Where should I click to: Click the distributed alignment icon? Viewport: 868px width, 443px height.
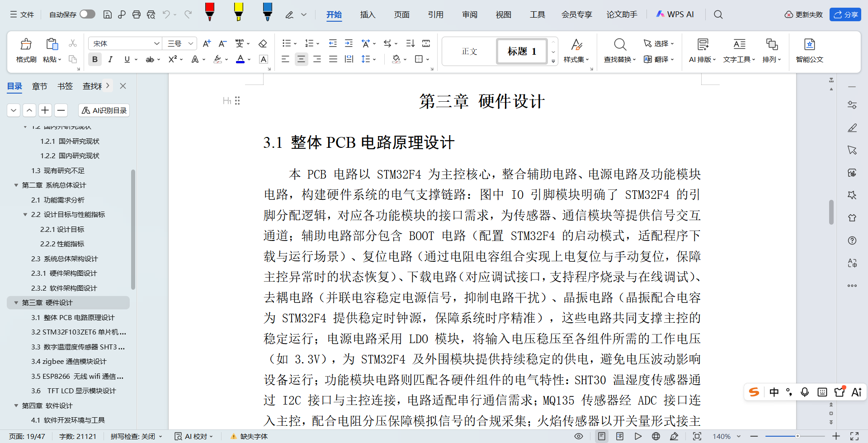coord(349,59)
